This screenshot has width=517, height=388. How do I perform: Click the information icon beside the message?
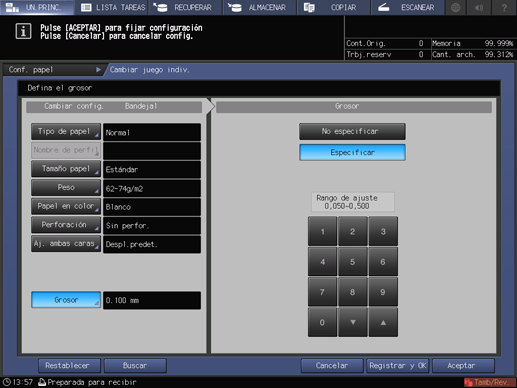[23, 32]
